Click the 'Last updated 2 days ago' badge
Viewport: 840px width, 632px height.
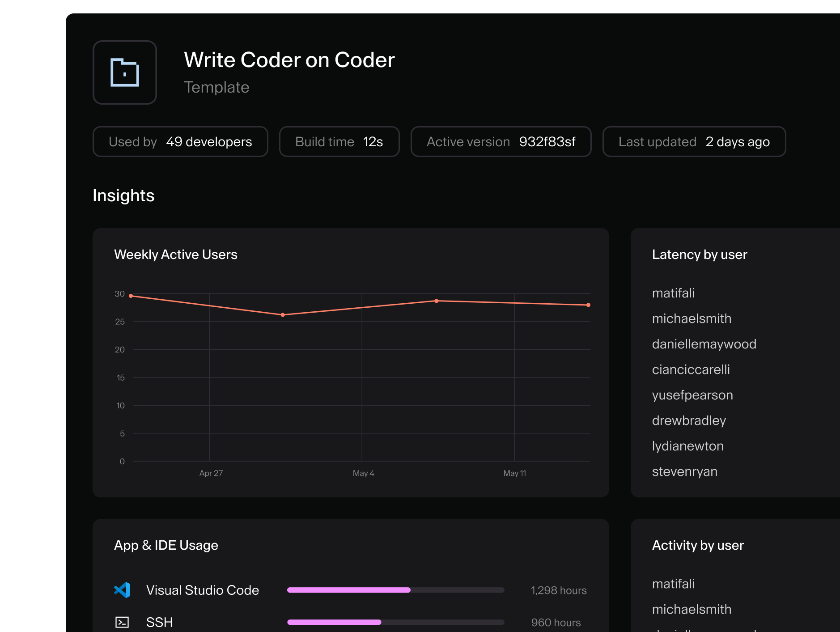(694, 141)
